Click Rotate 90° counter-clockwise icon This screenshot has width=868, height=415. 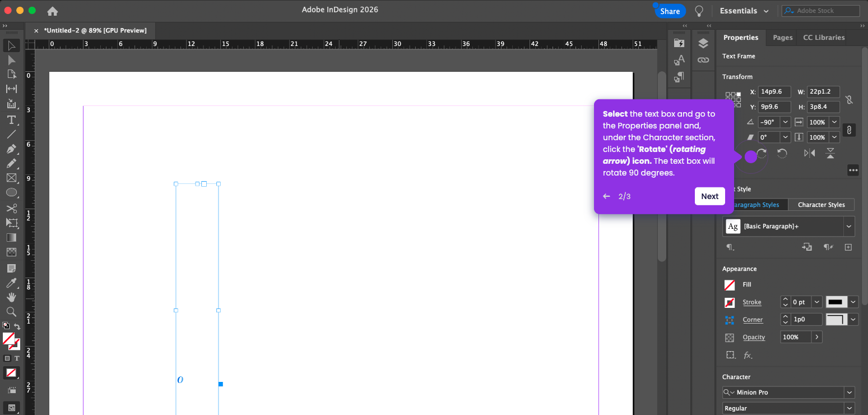(x=782, y=153)
